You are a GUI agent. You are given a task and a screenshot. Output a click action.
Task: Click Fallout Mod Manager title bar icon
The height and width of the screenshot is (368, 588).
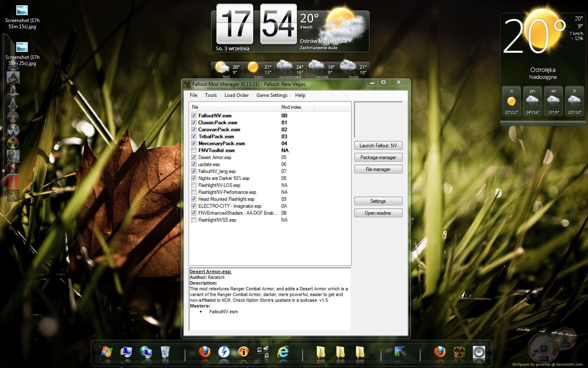click(187, 84)
